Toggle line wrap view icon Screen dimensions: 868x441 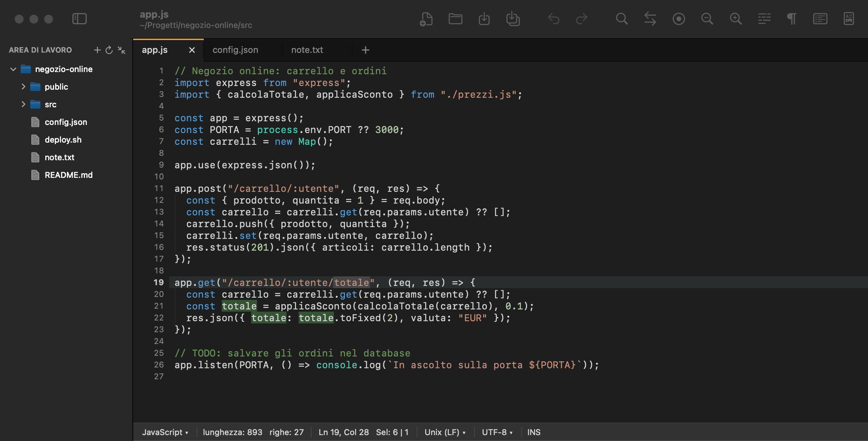click(820, 19)
